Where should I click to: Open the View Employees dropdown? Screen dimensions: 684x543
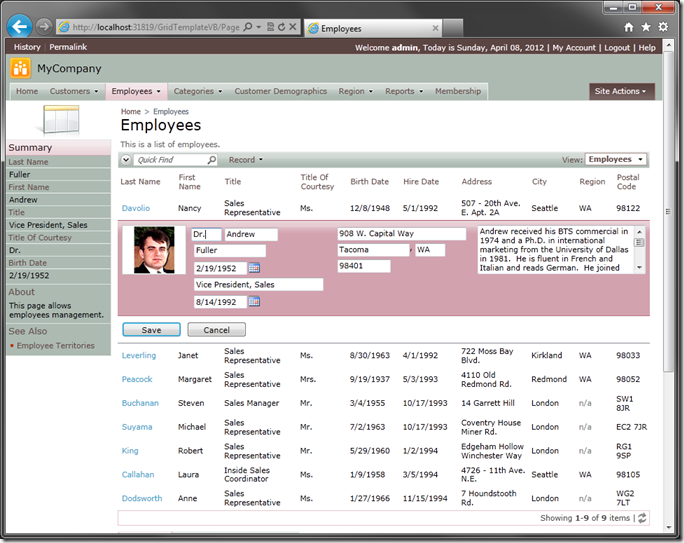(x=615, y=159)
